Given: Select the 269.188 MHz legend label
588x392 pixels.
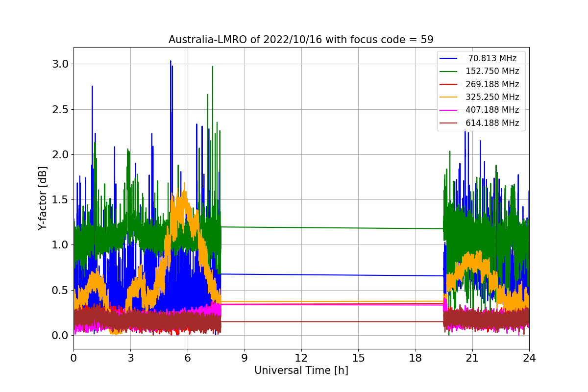Looking at the screenshot, I should pos(492,84).
